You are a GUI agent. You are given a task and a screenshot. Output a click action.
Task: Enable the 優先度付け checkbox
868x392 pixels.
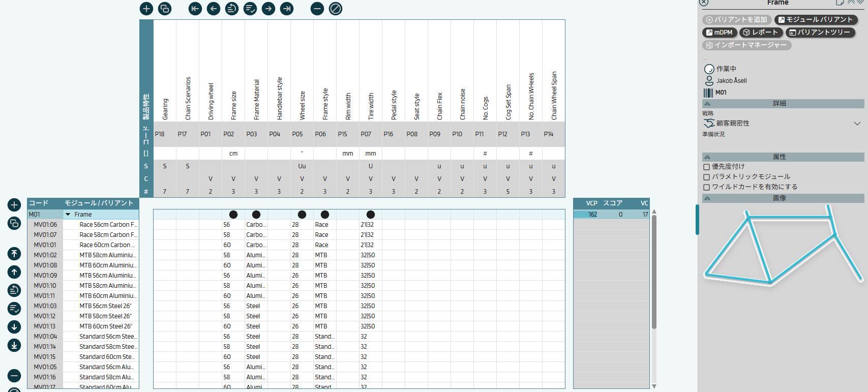tap(706, 167)
